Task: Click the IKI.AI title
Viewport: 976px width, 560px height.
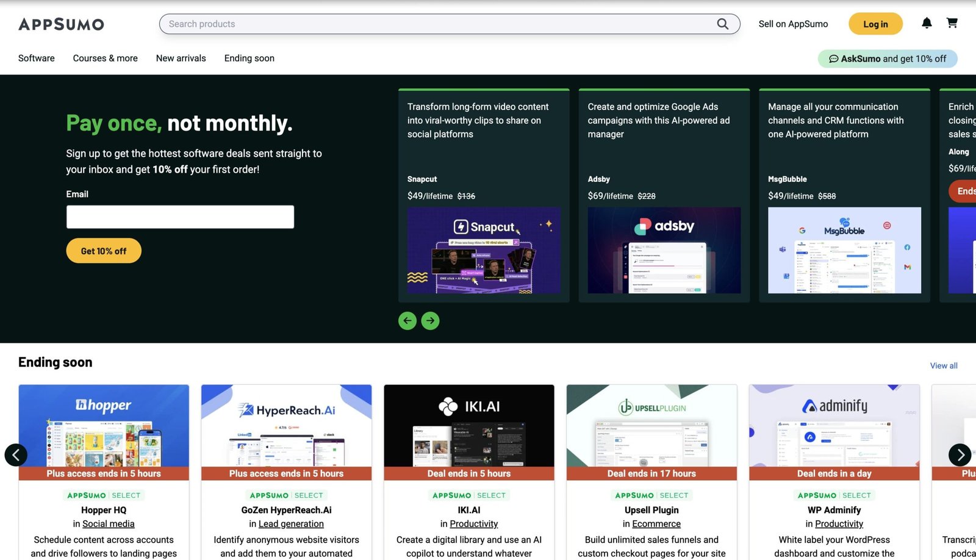Action: (x=469, y=510)
